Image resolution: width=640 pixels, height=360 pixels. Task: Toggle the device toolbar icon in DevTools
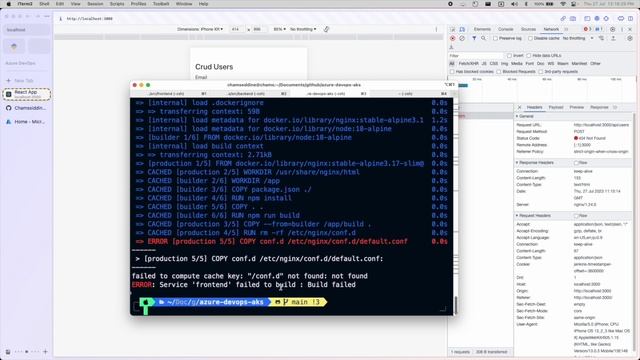462,29
